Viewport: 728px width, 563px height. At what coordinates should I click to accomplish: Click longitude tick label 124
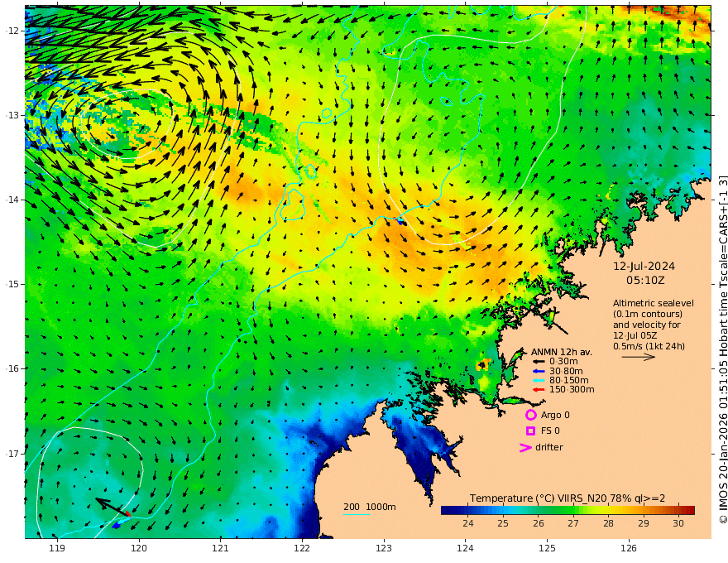466,549
